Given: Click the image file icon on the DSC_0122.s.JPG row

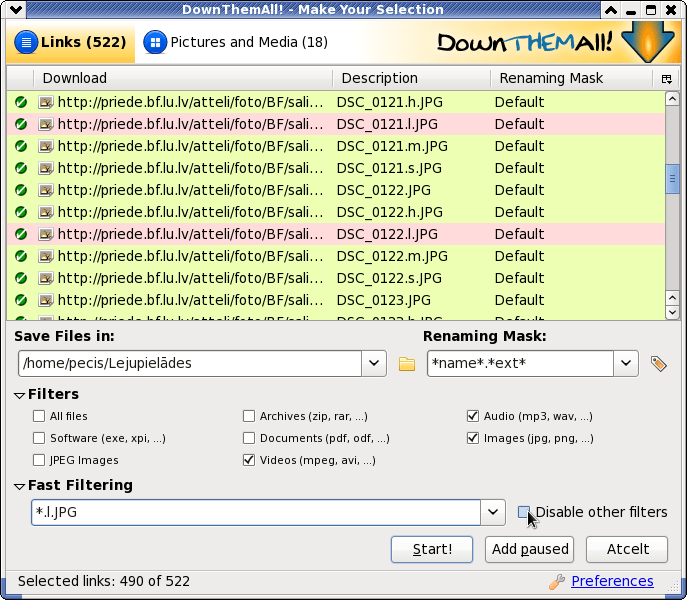Looking at the screenshot, I should pyautogui.click(x=46, y=278).
